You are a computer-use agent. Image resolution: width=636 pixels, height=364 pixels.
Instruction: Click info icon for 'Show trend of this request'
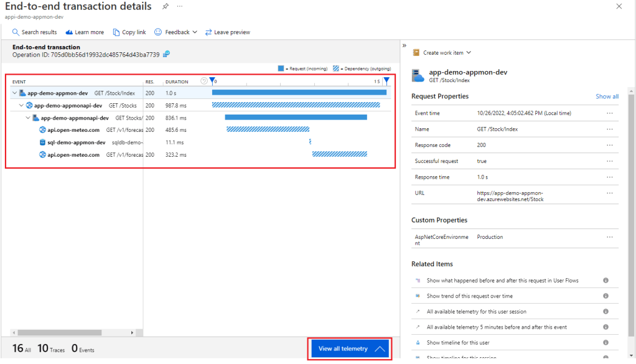pyautogui.click(x=606, y=296)
